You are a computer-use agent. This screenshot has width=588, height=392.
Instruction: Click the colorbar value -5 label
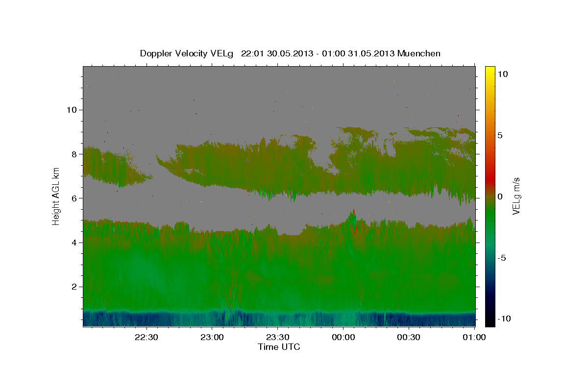[502, 258]
